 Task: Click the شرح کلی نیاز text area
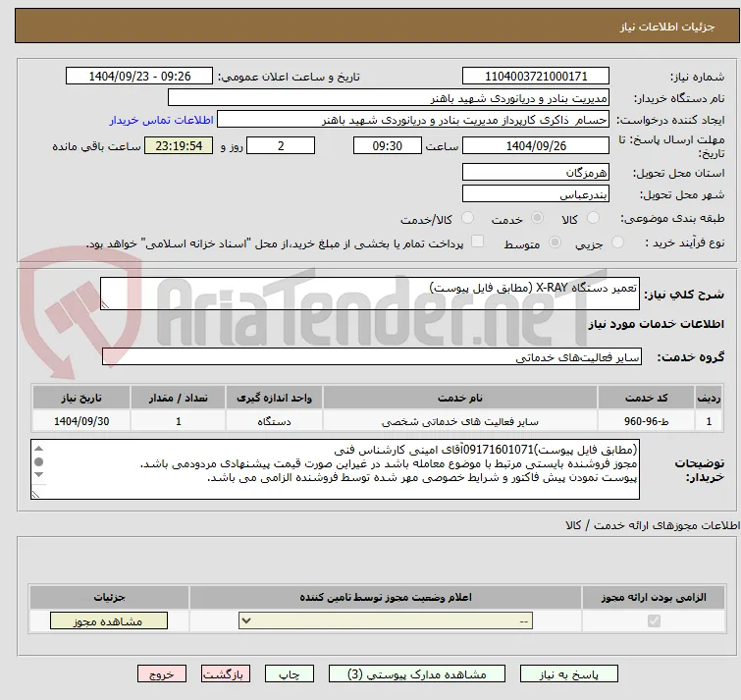370,294
